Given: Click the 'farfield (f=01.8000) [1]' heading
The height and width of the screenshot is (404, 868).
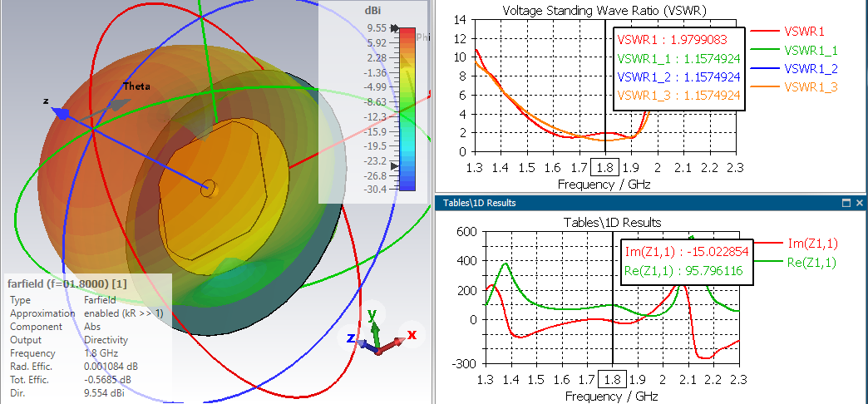Looking at the screenshot, I should pos(67,284).
